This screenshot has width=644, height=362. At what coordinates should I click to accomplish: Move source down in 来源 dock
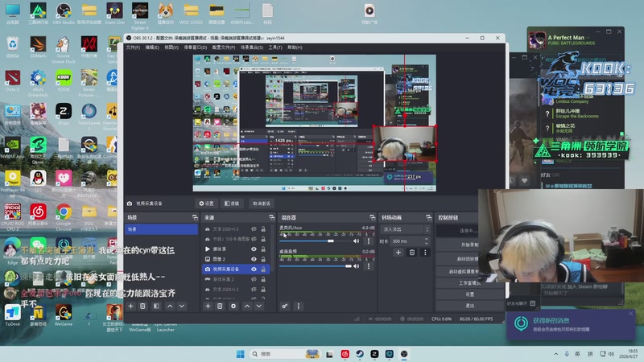tap(258, 306)
